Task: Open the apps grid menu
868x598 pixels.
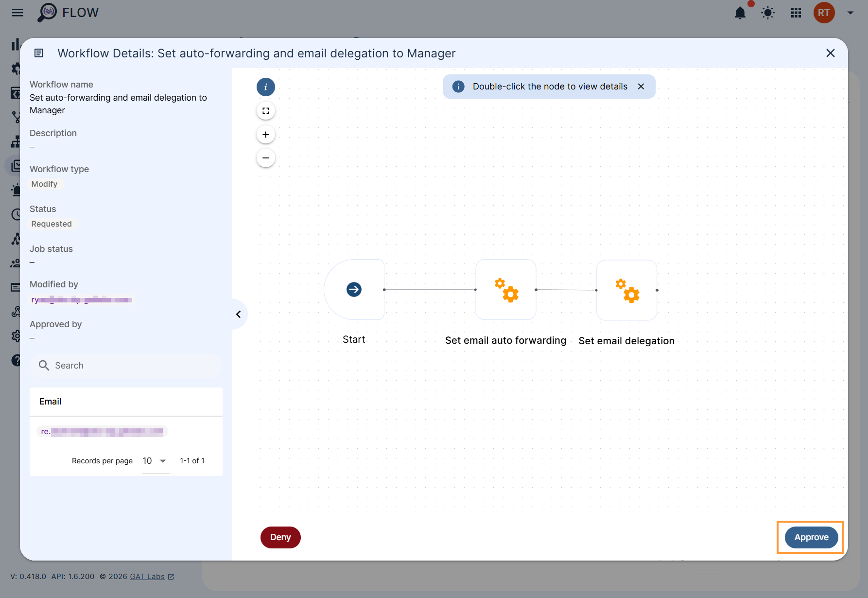Action: (796, 13)
